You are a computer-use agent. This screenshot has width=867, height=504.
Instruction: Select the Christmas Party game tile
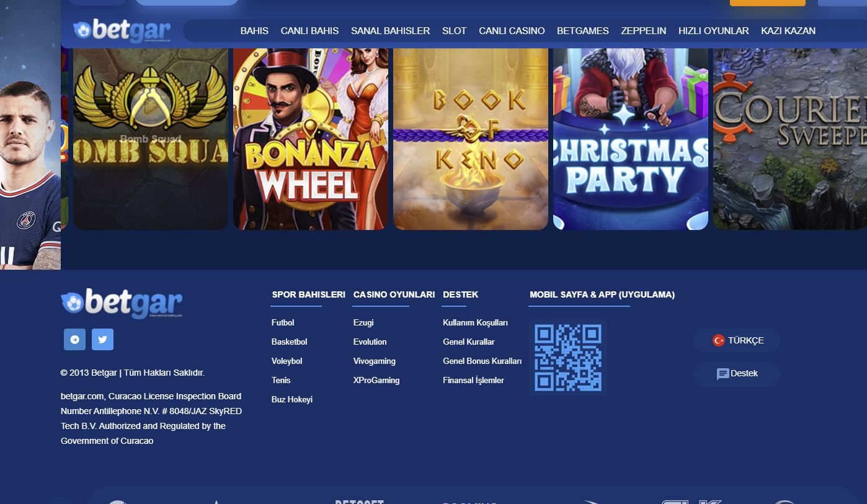[x=631, y=139]
